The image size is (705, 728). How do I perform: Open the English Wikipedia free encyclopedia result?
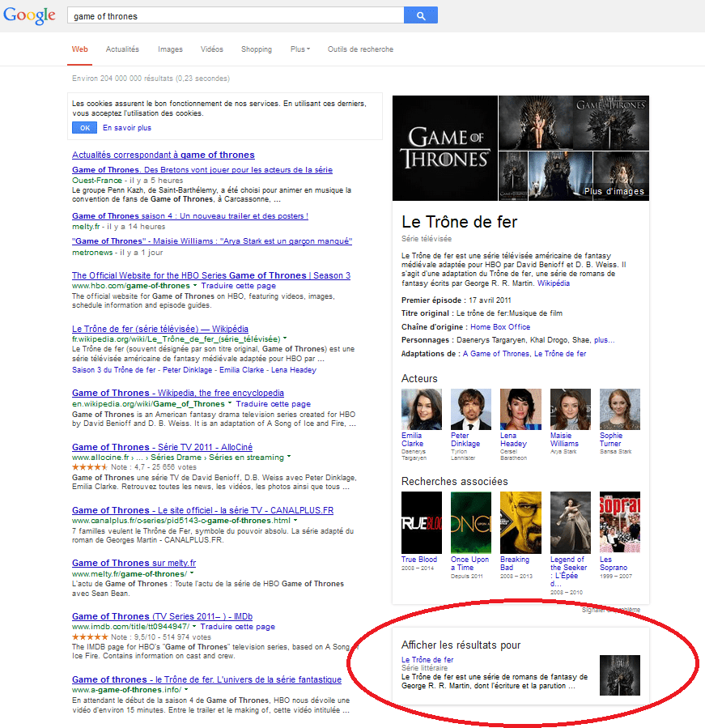(x=178, y=393)
